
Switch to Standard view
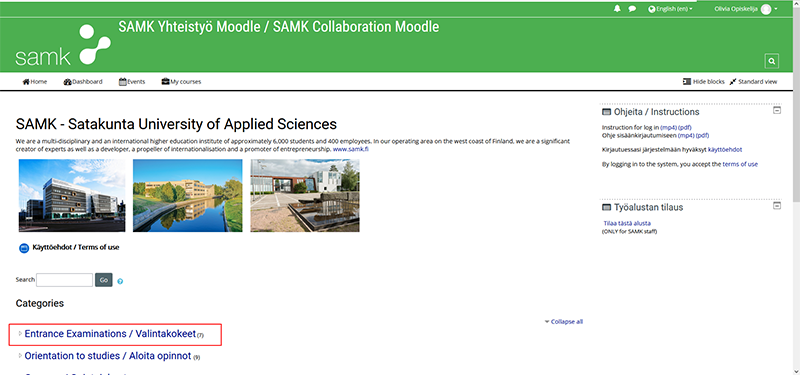coord(754,82)
